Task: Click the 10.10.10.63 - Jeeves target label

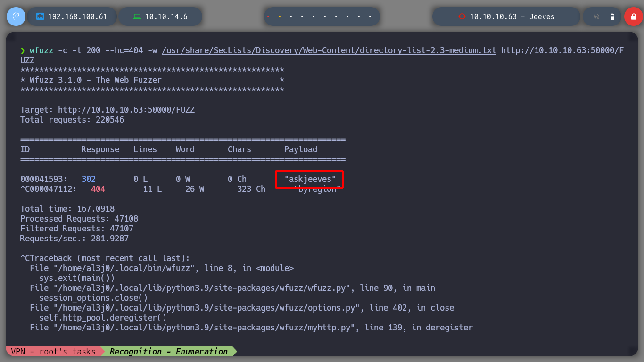Action: (512, 16)
